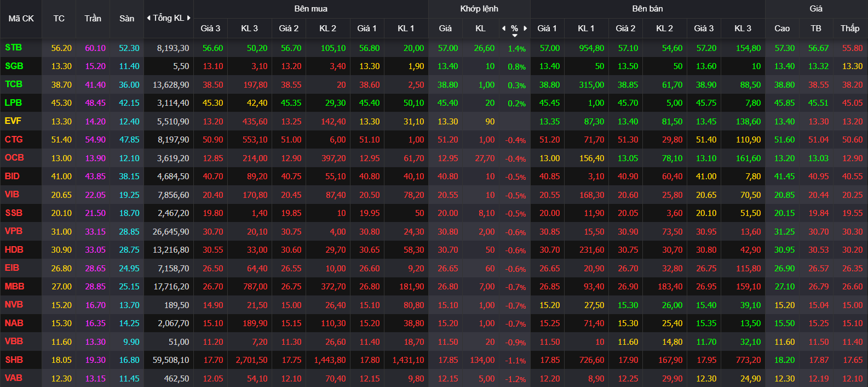Screen dimensions: 868x387
Task: Click CTG high price 51.60
Action: 784,140
